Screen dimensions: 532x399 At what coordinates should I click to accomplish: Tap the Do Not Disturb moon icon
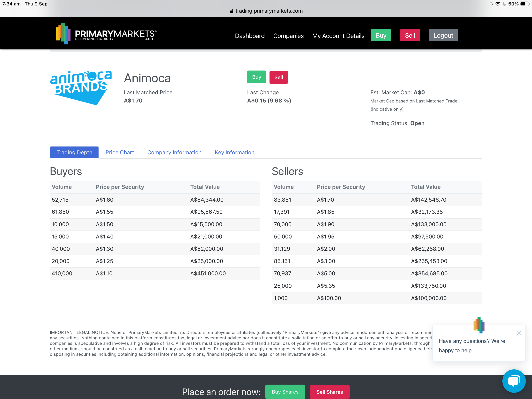point(504,4)
